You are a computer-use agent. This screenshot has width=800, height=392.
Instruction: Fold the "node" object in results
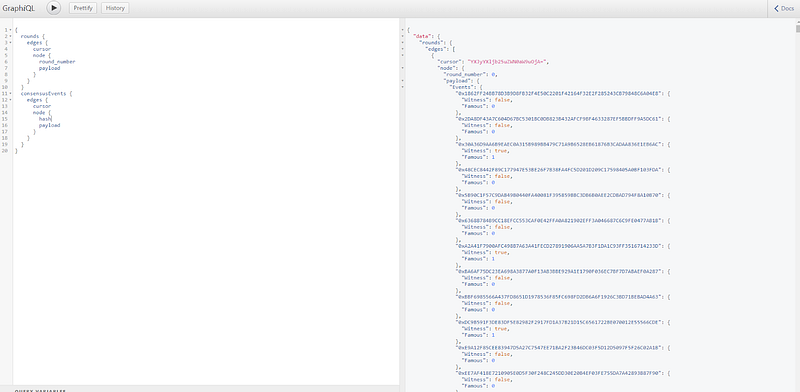click(403, 68)
